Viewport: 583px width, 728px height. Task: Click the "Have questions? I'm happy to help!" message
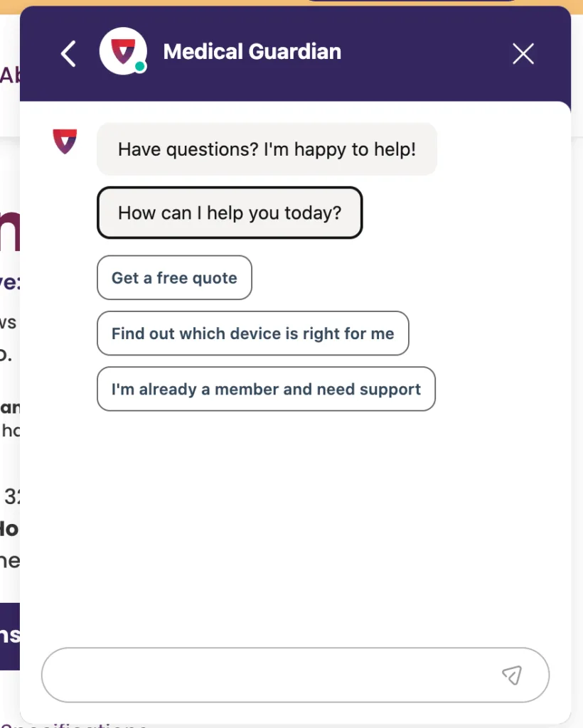coord(267,149)
